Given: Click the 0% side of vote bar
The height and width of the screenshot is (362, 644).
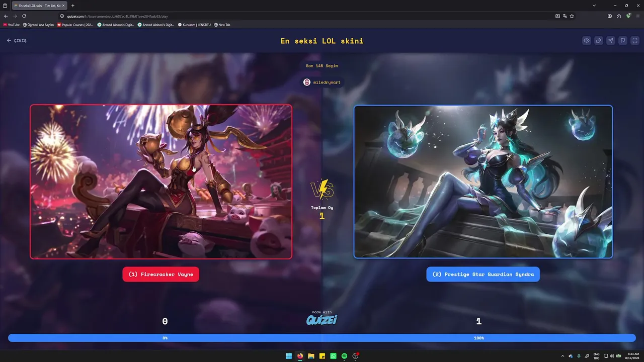Looking at the screenshot, I should click(x=165, y=338).
